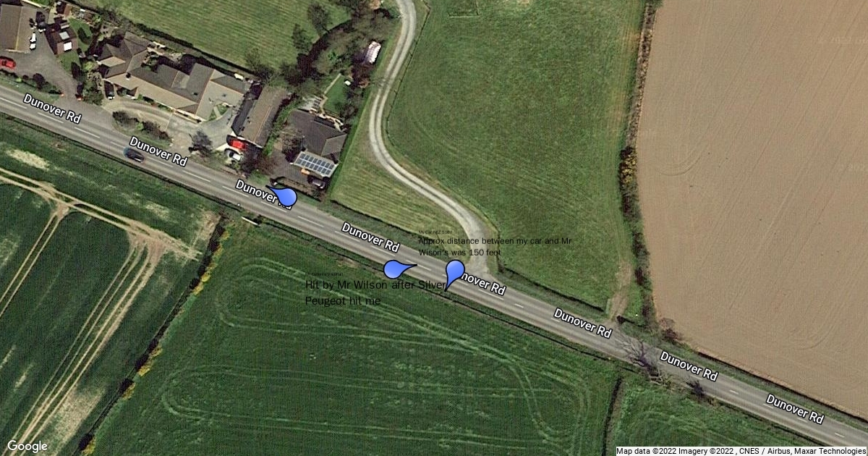Click the small white-roofed shed beside the track
The width and height of the screenshot is (868, 456).
tap(373, 52)
